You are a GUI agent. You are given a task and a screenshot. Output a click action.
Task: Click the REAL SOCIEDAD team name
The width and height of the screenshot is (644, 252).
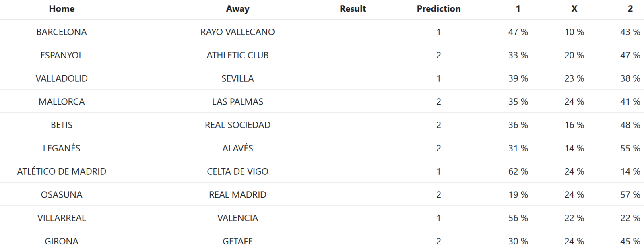237,125
